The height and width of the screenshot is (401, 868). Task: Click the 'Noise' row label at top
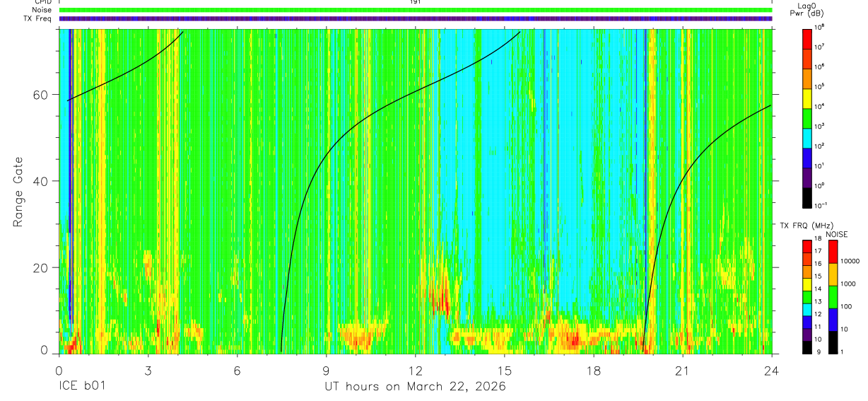pos(41,10)
